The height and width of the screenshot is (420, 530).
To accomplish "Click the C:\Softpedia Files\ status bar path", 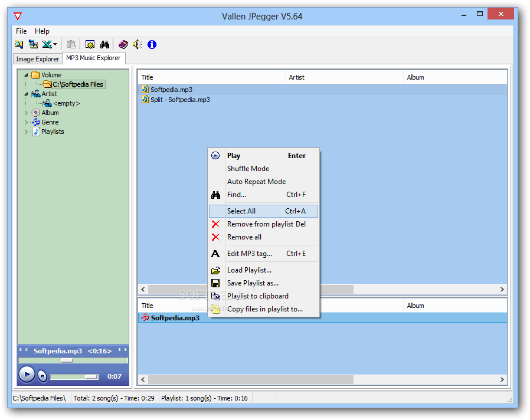I will click(39, 398).
